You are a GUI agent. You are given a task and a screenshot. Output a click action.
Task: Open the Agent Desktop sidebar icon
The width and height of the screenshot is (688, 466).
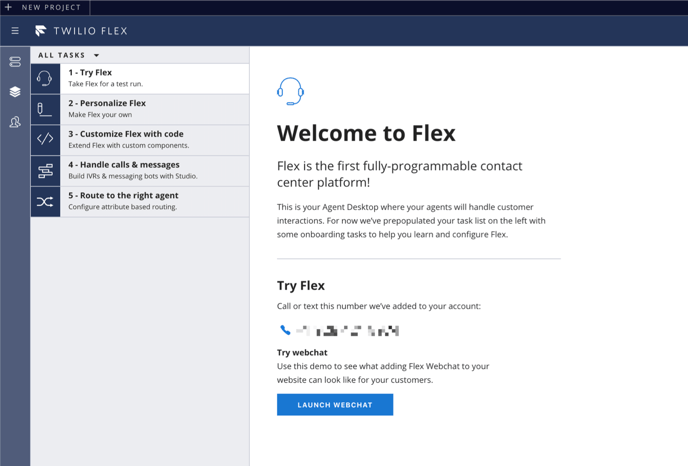(x=15, y=62)
